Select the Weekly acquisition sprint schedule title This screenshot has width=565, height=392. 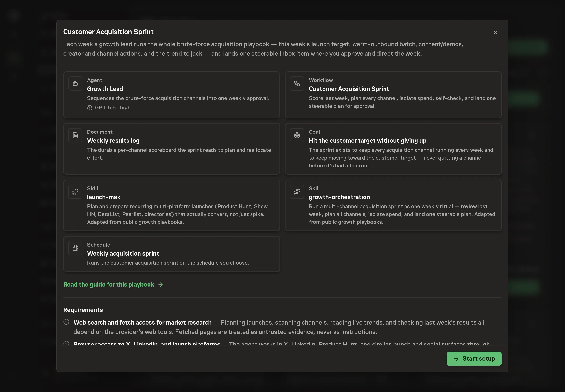123,253
